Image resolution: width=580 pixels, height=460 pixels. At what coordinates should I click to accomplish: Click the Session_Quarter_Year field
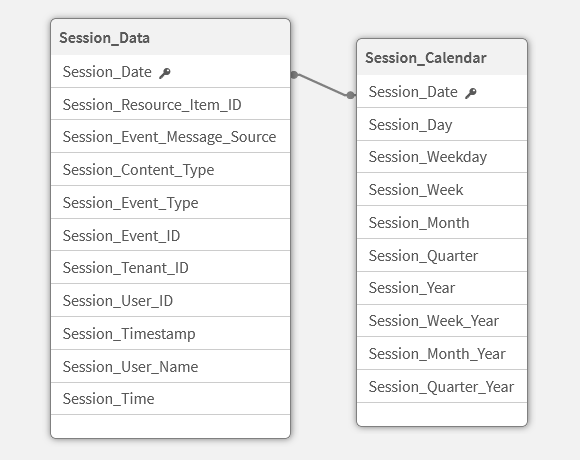tap(442, 386)
